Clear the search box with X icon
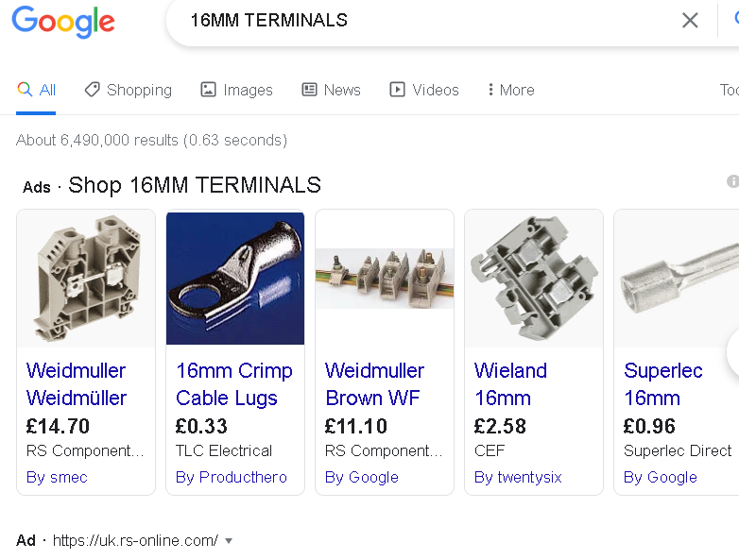The height and width of the screenshot is (560, 739). (x=690, y=20)
